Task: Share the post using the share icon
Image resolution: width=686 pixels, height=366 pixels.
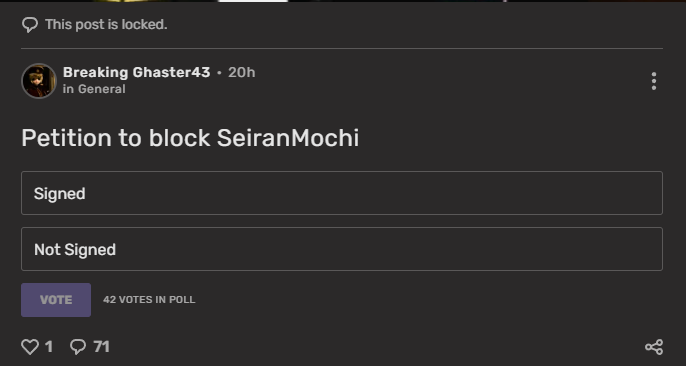Action: click(x=654, y=347)
